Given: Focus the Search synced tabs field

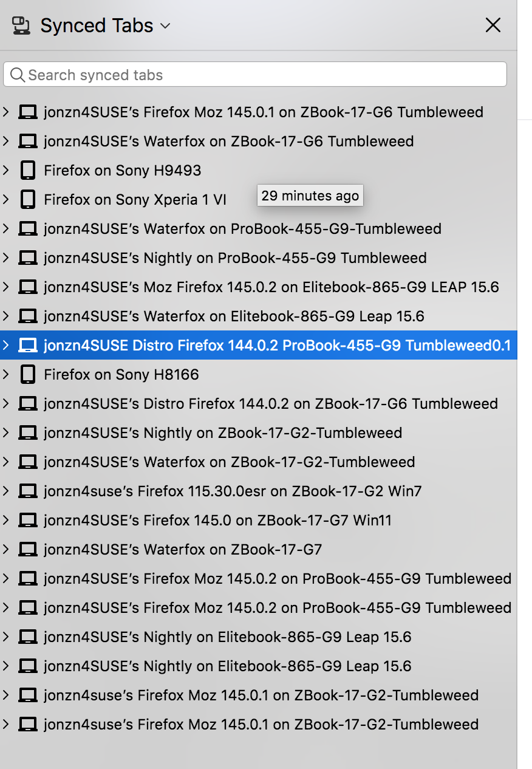Looking at the screenshot, I should click(261, 75).
